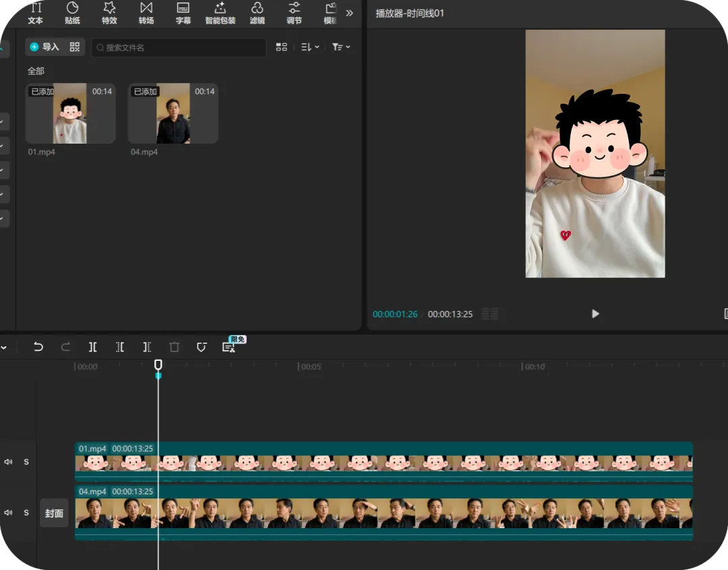Open the filter dropdown in media panel

point(341,47)
